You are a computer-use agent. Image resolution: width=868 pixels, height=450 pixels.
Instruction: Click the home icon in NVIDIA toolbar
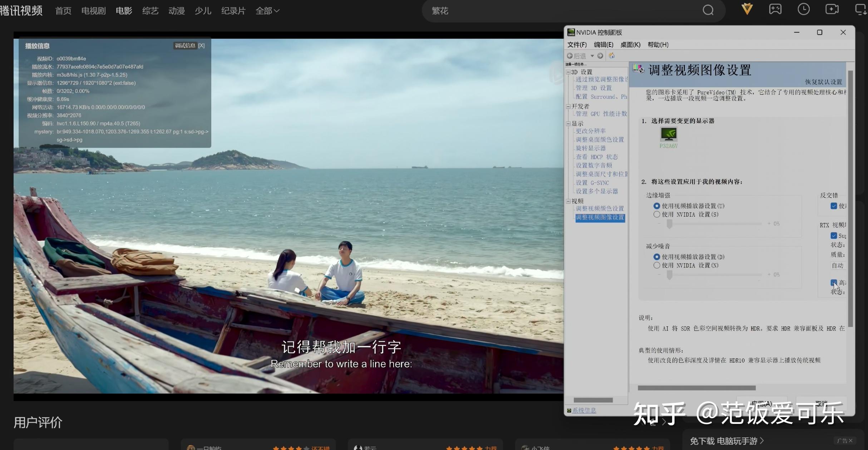(x=611, y=56)
